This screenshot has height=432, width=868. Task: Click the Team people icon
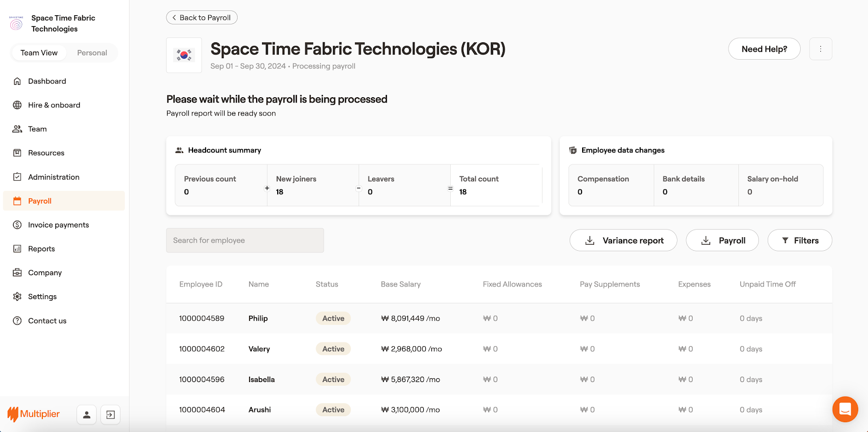click(x=17, y=129)
